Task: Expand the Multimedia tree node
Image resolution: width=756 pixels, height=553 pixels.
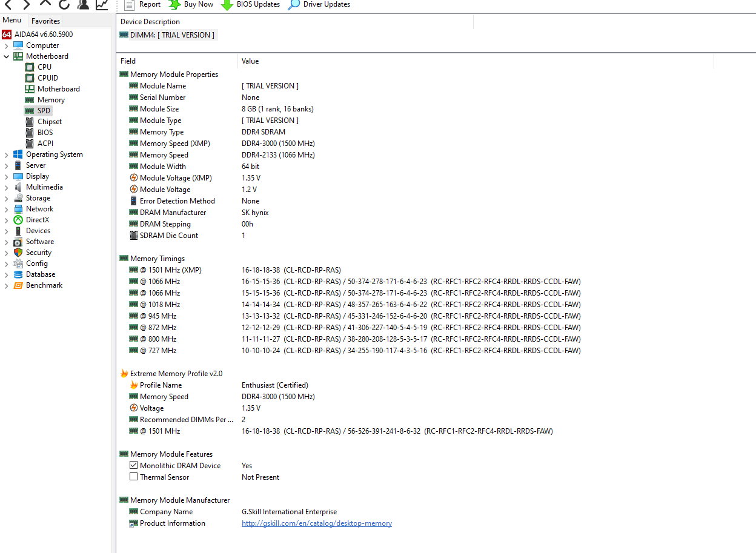Action: point(7,187)
